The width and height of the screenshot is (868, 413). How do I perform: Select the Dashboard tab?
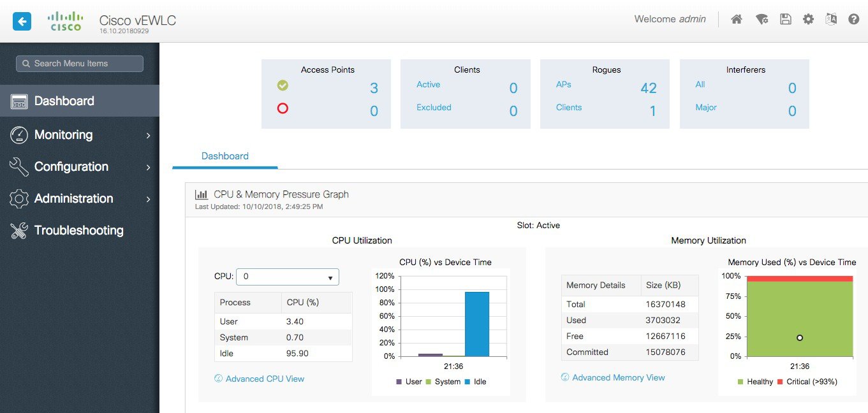pyautogui.click(x=225, y=156)
